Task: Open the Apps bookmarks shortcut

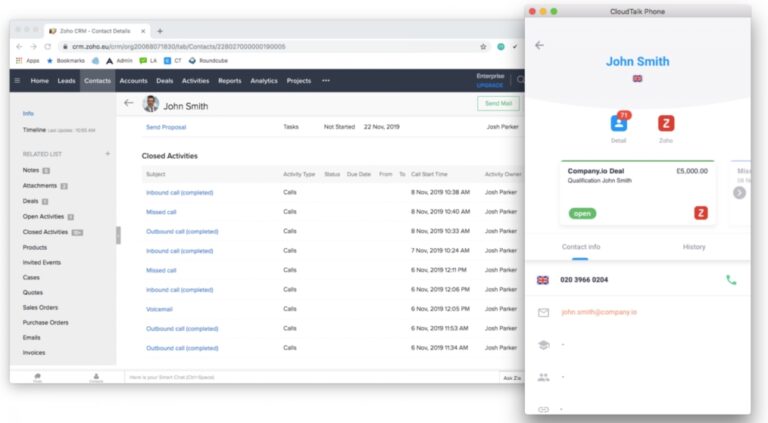Action: (x=27, y=61)
